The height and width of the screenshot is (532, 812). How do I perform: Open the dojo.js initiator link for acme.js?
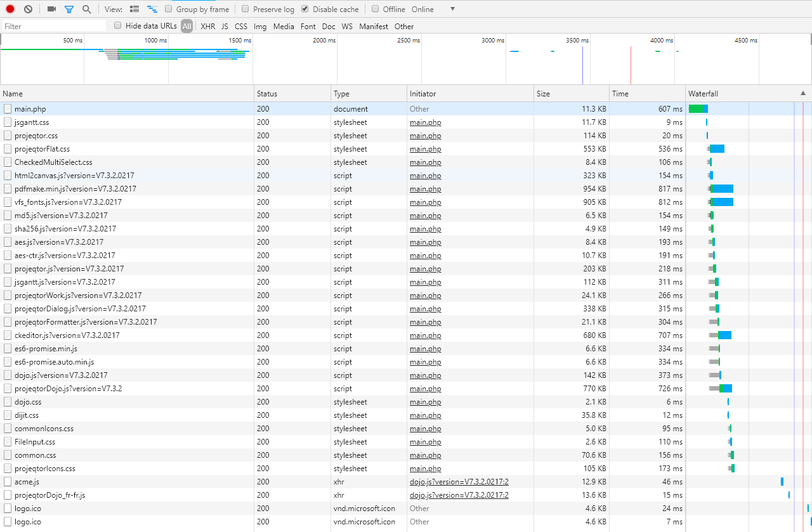click(x=459, y=482)
